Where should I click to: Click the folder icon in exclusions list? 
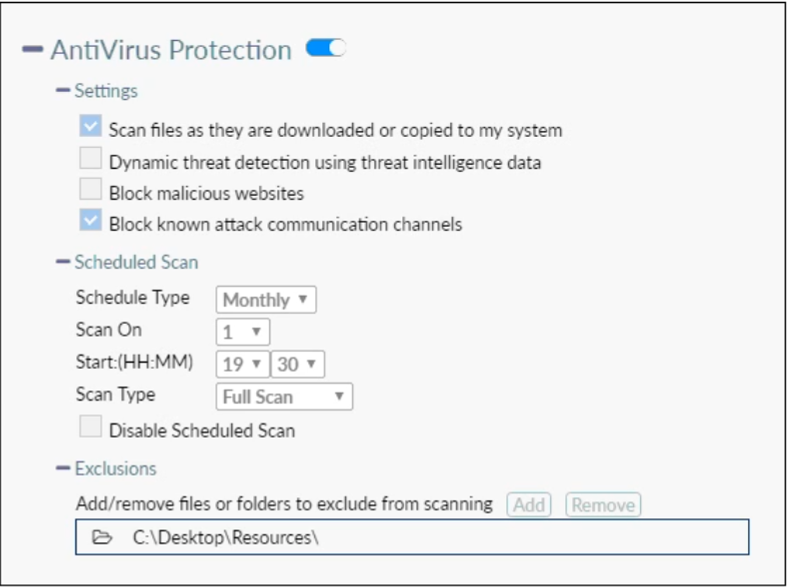pyautogui.click(x=101, y=537)
